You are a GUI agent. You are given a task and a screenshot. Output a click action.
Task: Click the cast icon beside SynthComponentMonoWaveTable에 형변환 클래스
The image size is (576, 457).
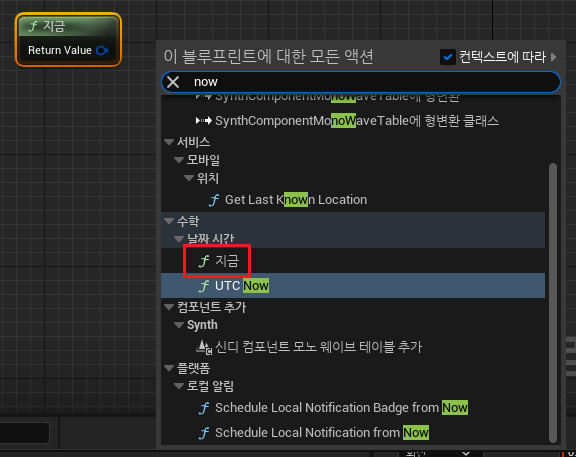[x=204, y=120]
